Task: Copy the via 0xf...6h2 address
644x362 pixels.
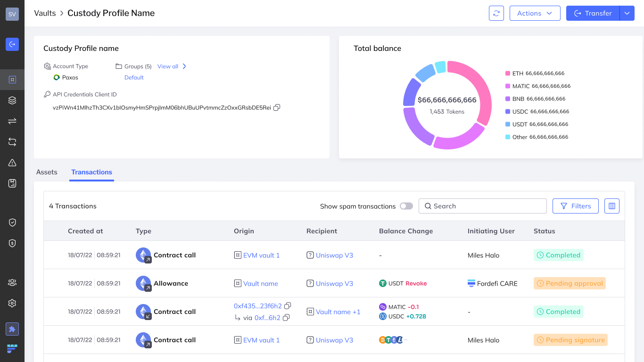Action: pyautogui.click(x=286, y=318)
